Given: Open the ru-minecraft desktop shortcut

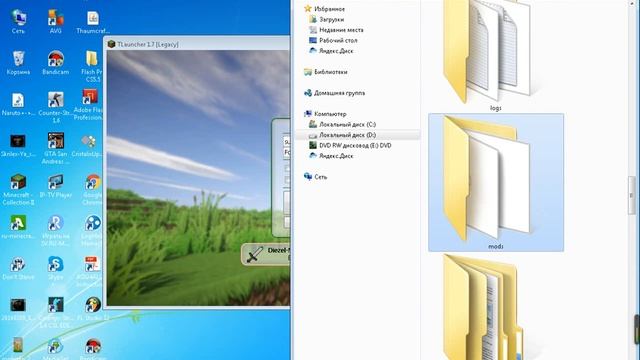Looking at the screenshot, I should (x=18, y=227).
